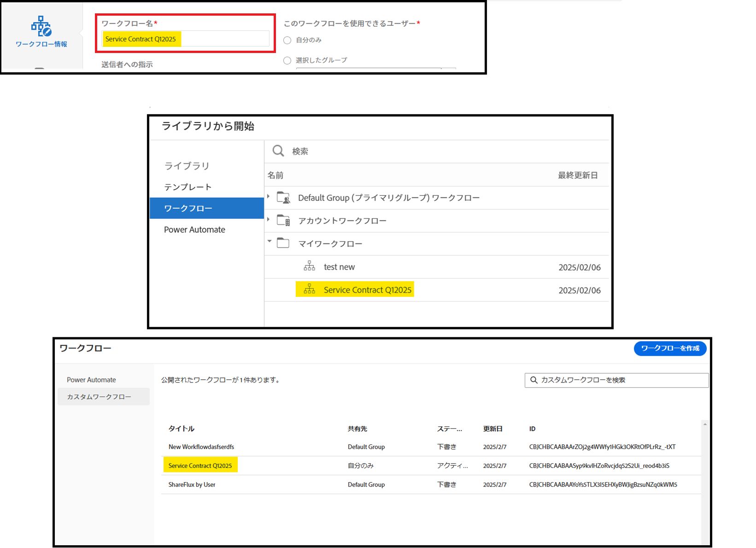Click the ID cell ending in _-tXT

602,447
